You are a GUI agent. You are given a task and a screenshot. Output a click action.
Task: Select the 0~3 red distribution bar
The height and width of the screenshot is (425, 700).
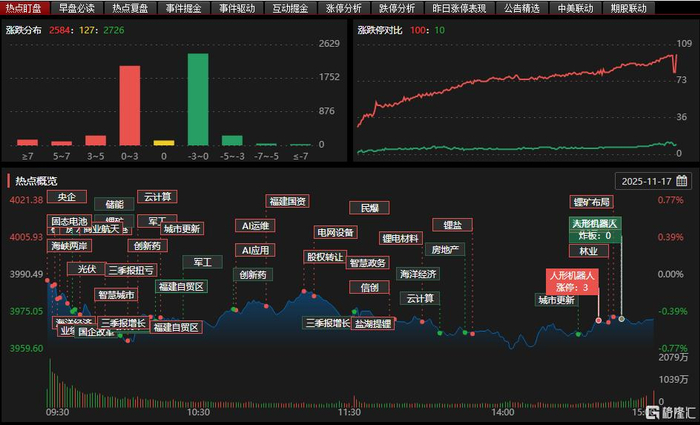point(129,106)
